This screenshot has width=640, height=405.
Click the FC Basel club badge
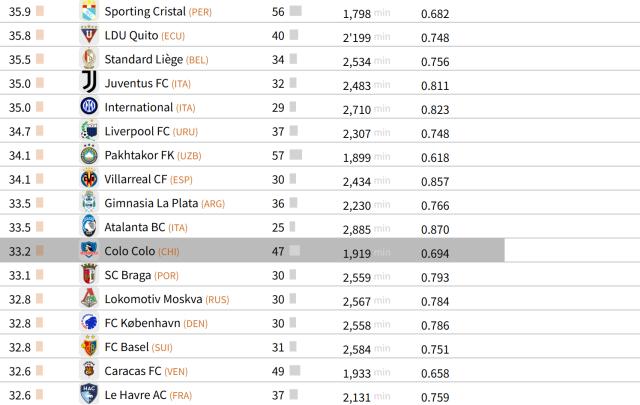pos(89,347)
